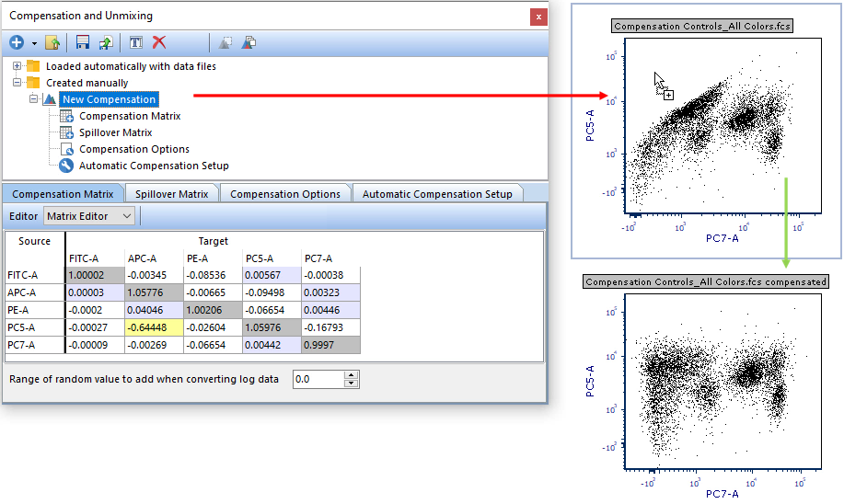The image size is (844, 504).
Task: Click the 'Loaded automatically with data files' folder icon
Action: pos(33,65)
